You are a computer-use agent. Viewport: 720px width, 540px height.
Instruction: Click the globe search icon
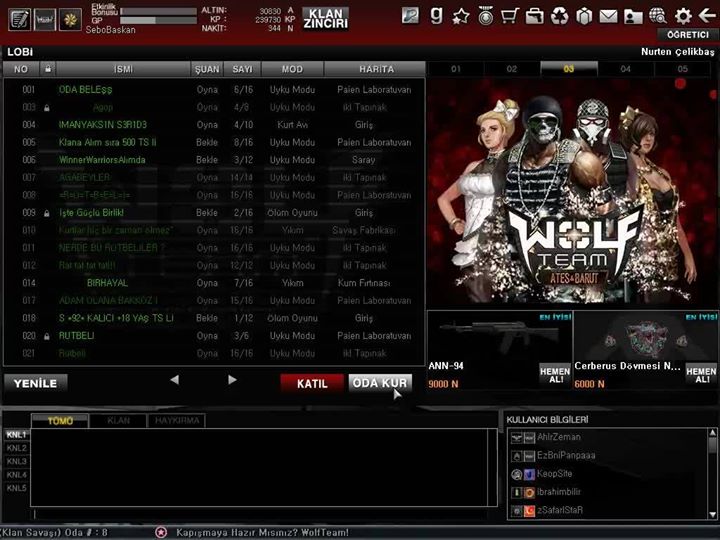click(658, 16)
